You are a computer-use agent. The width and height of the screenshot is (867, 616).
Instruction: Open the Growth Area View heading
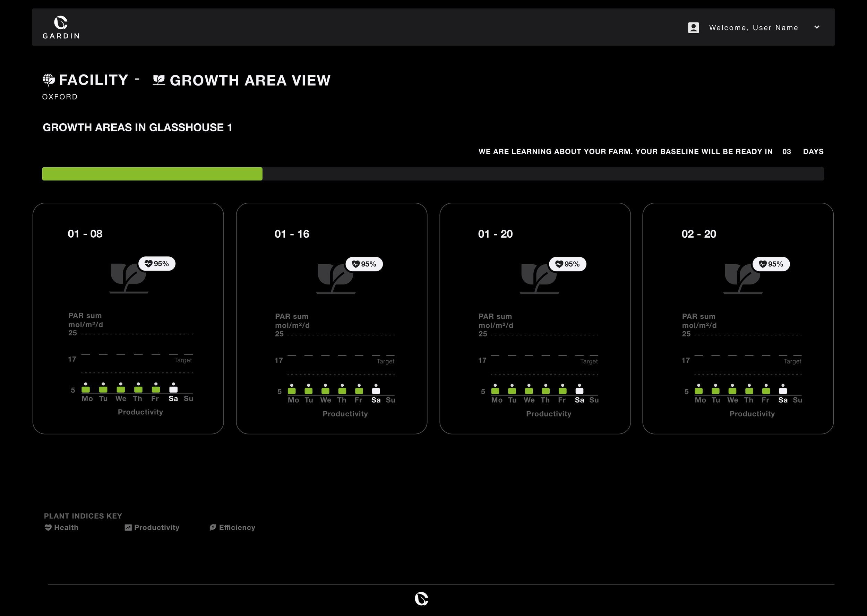[x=250, y=80]
